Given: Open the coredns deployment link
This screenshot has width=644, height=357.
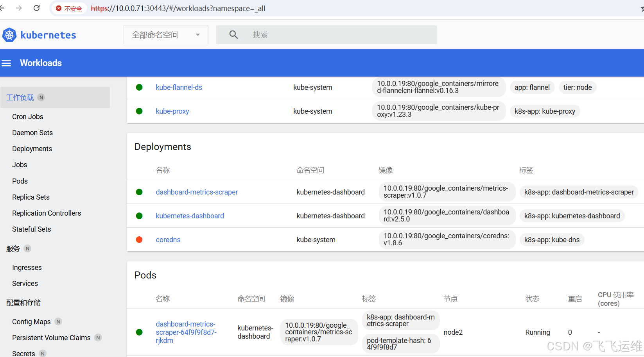Looking at the screenshot, I should 168,240.
